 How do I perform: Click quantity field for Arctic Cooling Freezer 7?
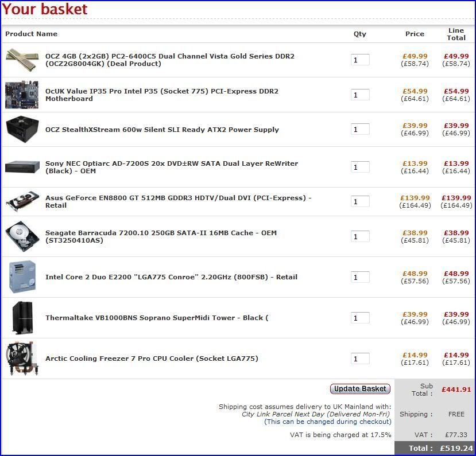360,358
